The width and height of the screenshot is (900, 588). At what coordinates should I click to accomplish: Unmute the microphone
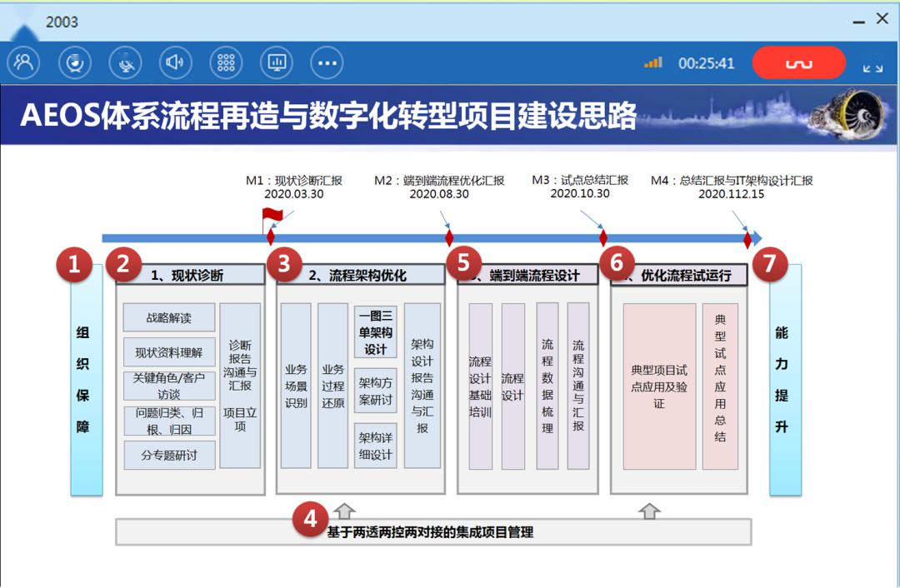pos(123,62)
